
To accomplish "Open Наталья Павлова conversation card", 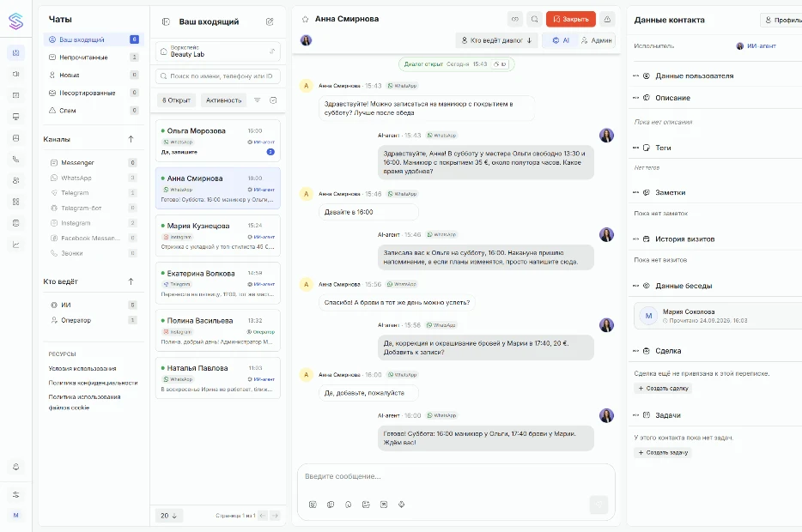I will [x=218, y=378].
